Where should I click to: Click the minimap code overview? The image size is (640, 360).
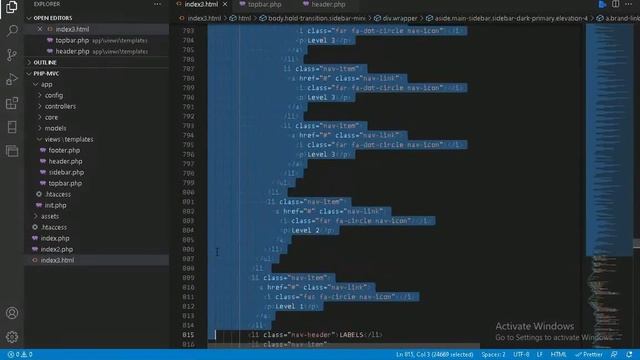tap(609, 186)
